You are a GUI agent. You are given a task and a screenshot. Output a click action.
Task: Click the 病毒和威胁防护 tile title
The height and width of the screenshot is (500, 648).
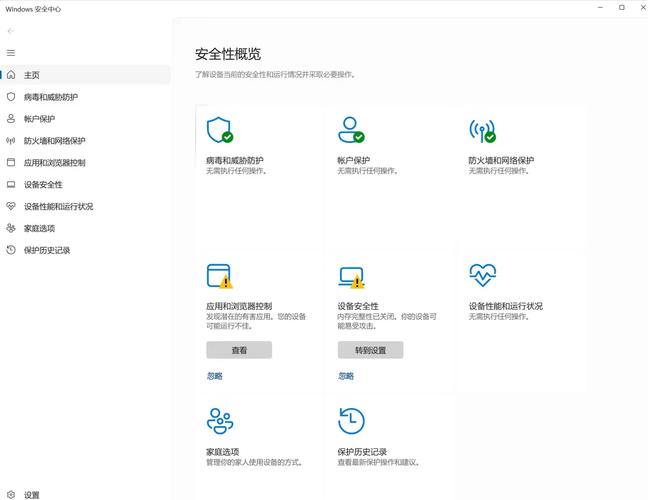[235, 160]
